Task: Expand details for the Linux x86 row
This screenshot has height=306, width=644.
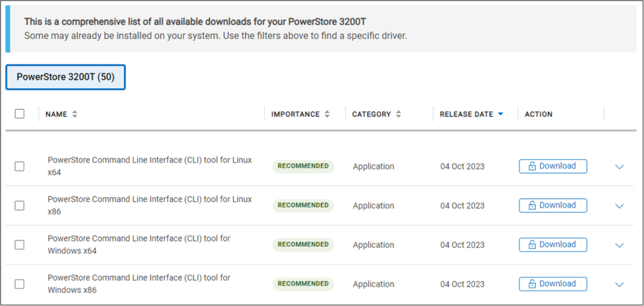Action: point(619,206)
